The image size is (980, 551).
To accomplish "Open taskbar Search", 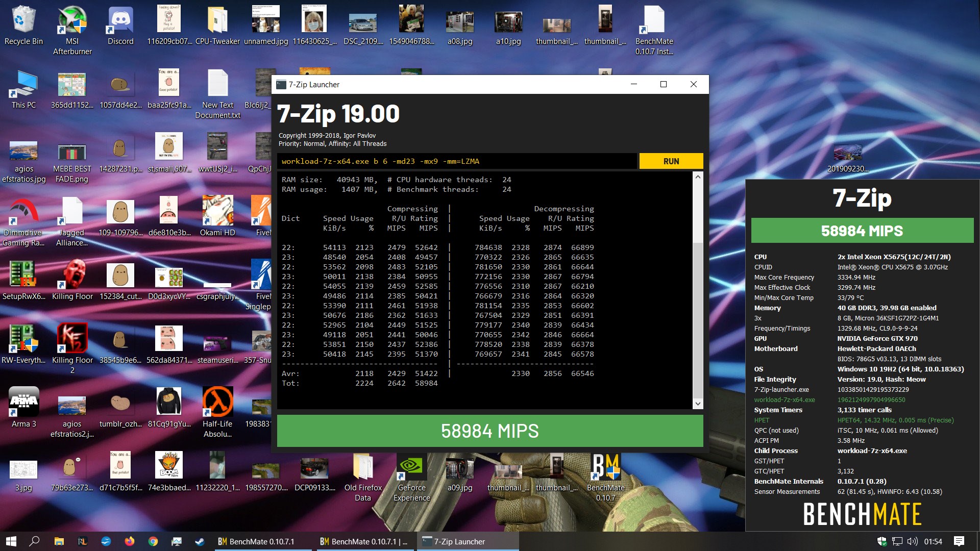I will (x=34, y=541).
